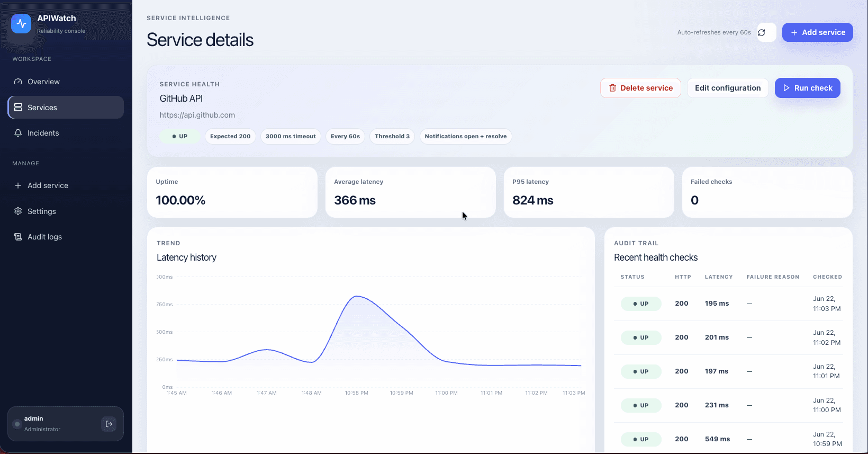Click the trash icon in Delete service
The width and height of the screenshot is (868, 454).
click(612, 88)
